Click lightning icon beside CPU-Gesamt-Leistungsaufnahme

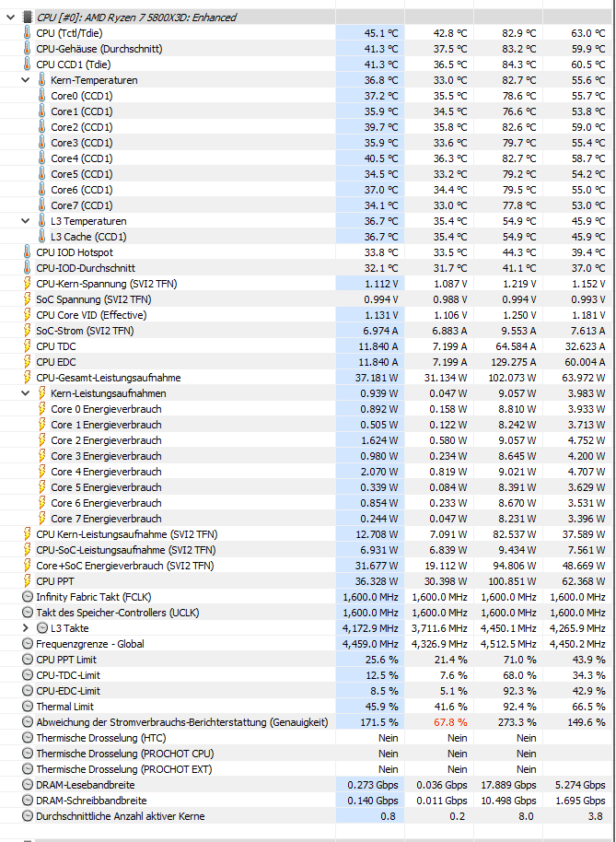pyautogui.click(x=27, y=378)
